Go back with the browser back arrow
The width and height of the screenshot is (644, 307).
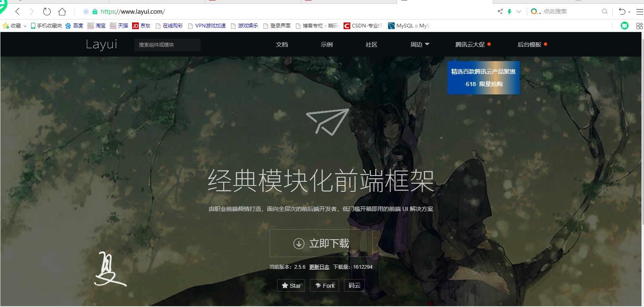(x=17, y=12)
